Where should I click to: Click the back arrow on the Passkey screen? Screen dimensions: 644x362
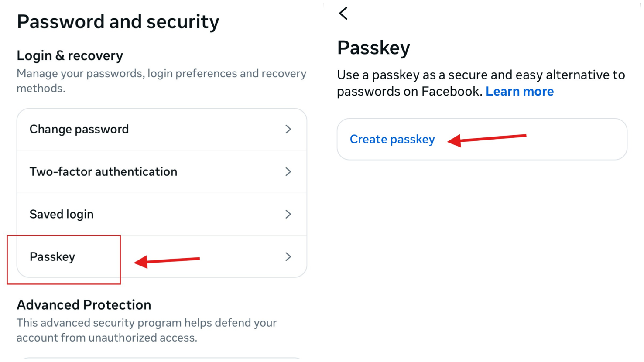343,13
